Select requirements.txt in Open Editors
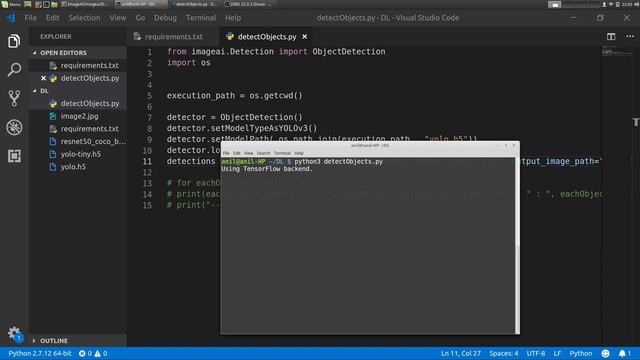Viewport: 640px width, 360px height. pyautogui.click(x=89, y=65)
